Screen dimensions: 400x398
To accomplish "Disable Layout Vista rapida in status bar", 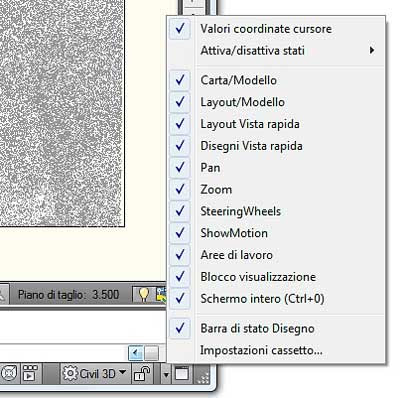I will click(277, 124).
